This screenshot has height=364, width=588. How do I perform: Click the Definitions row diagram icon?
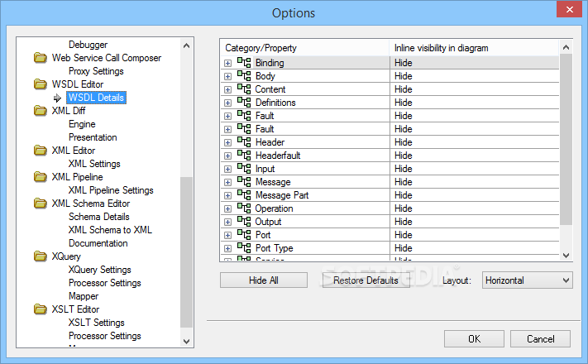click(x=244, y=103)
